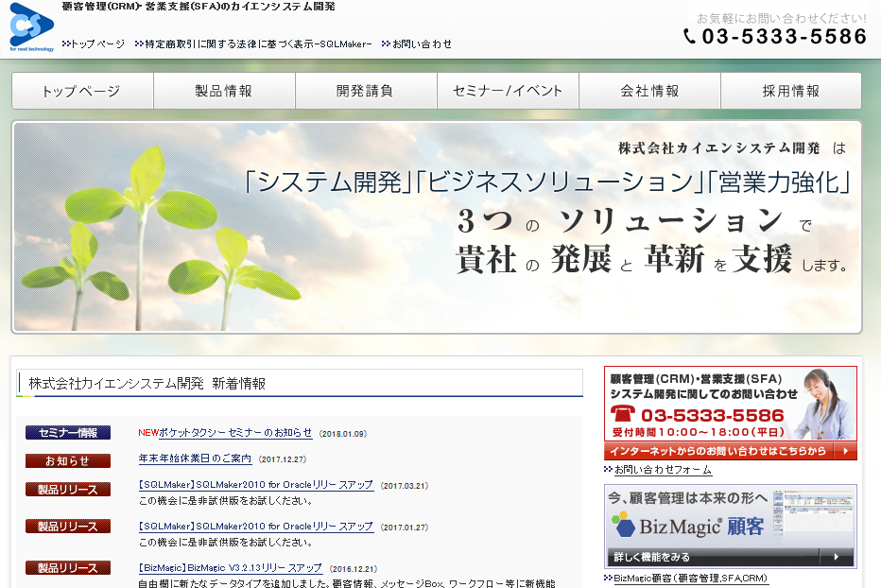Click インターネットからのお問い合わせはこちらから button
Viewport: 881px width, 588px height.
point(731,451)
